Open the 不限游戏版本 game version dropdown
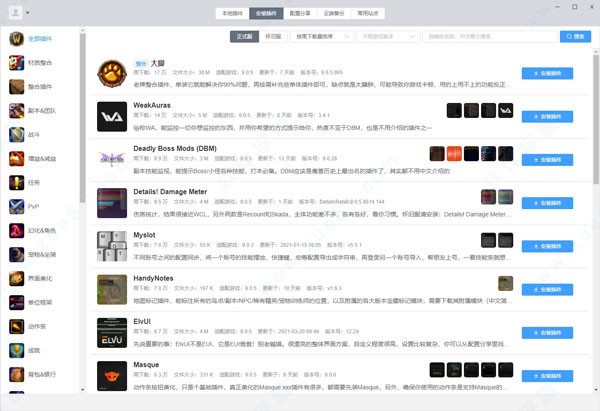 coord(388,36)
